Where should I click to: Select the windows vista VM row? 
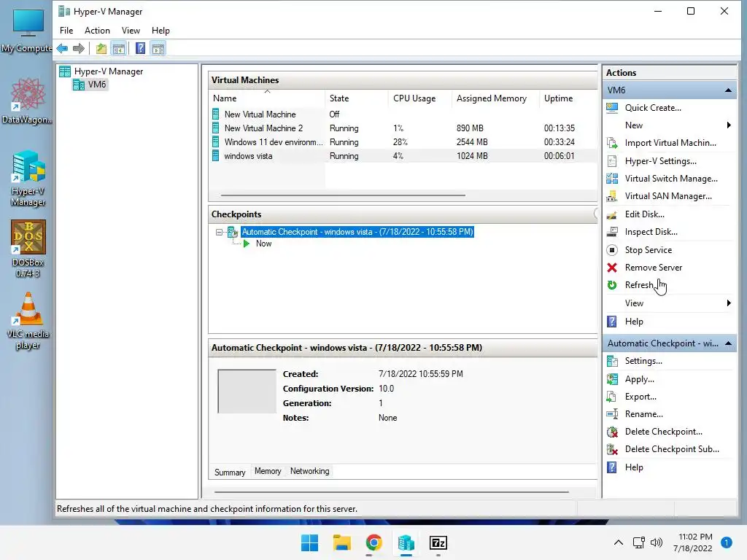[403, 156]
